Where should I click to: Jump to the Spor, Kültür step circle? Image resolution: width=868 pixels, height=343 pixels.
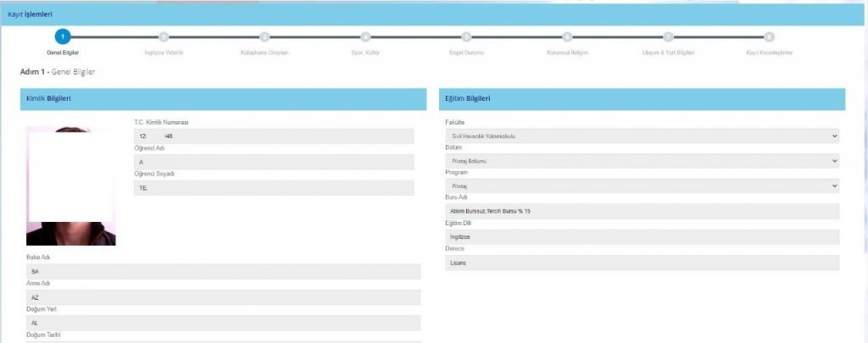(365, 37)
